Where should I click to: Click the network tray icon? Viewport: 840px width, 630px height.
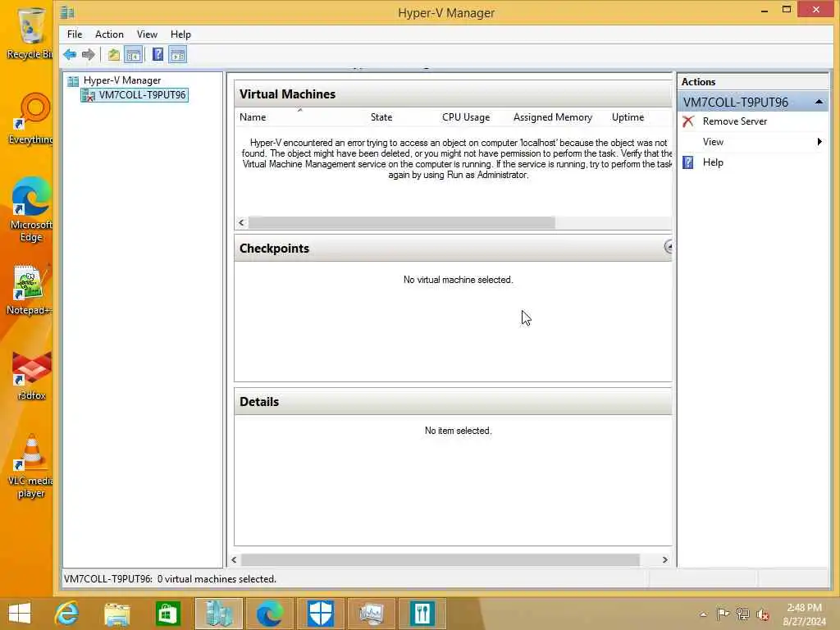coord(742,614)
